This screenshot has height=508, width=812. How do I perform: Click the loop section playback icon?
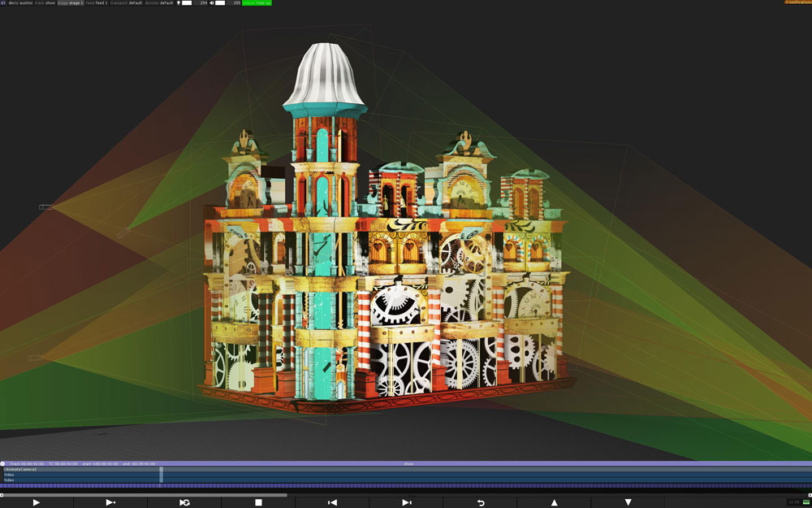(x=184, y=502)
